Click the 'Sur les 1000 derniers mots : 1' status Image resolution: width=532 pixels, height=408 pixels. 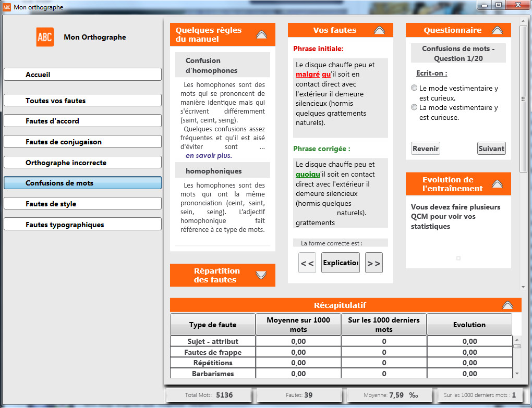[x=479, y=395]
